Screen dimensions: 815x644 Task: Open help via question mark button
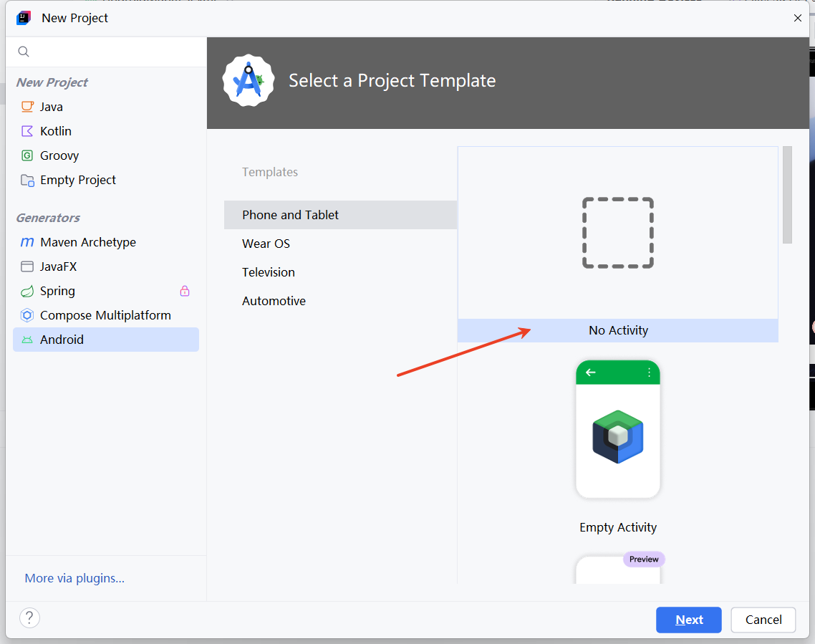[29, 618]
